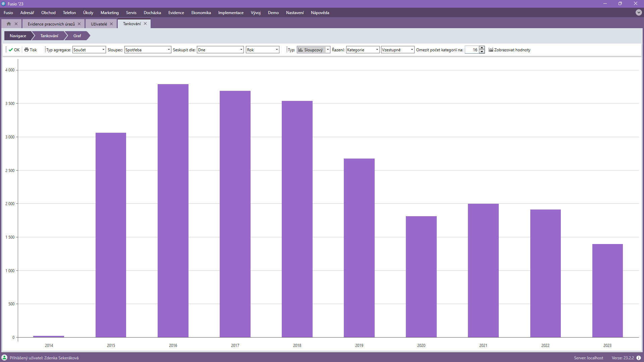The width and height of the screenshot is (644, 362).
Task: Close the Evidence pracovních úrazů tab
Action: coord(79,24)
